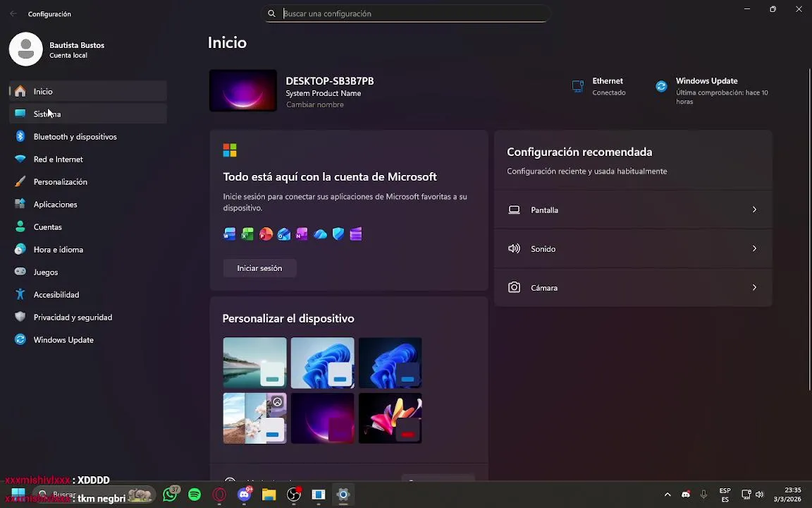Click the Settings gear on the taskbar

[343, 495]
